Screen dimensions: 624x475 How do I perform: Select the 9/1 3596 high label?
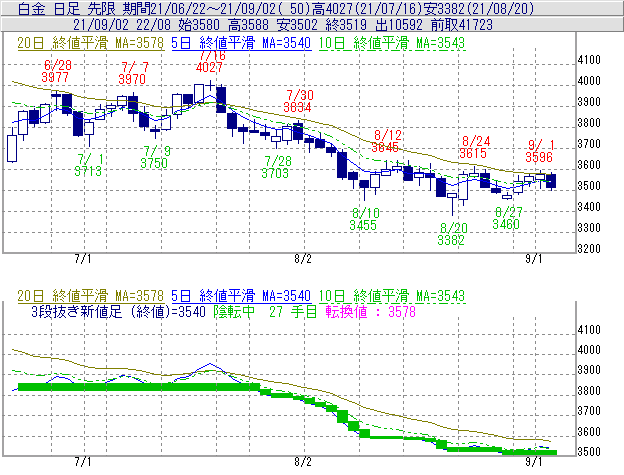[x=540, y=151]
